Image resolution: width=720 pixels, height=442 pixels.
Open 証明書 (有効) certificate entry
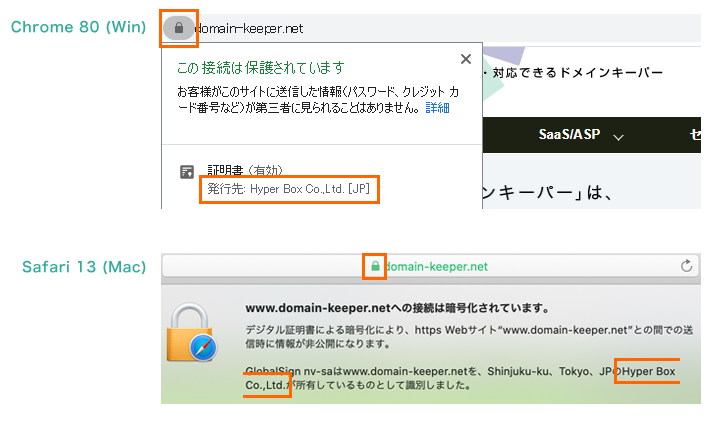pyautogui.click(x=245, y=170)
